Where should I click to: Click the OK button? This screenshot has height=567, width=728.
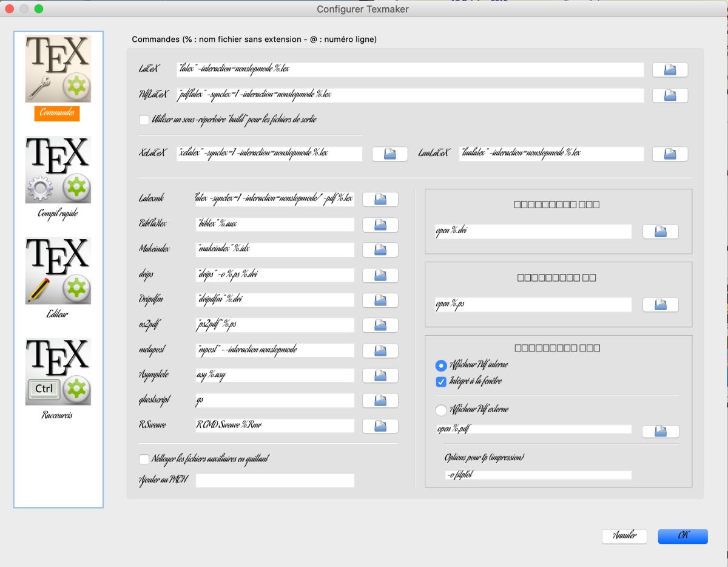tap(683, 536)
